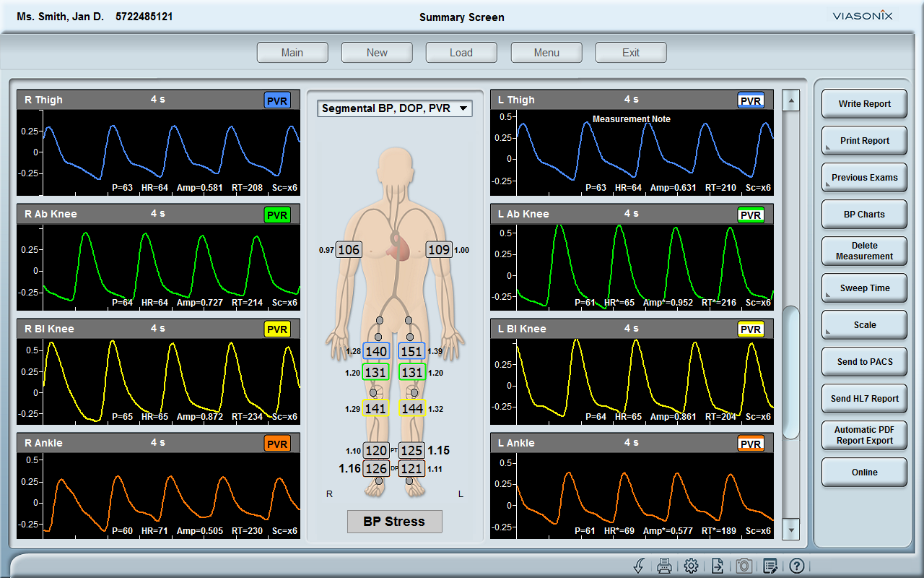
Task: Expand the Sweep Time options
Action: pos(864,288)
